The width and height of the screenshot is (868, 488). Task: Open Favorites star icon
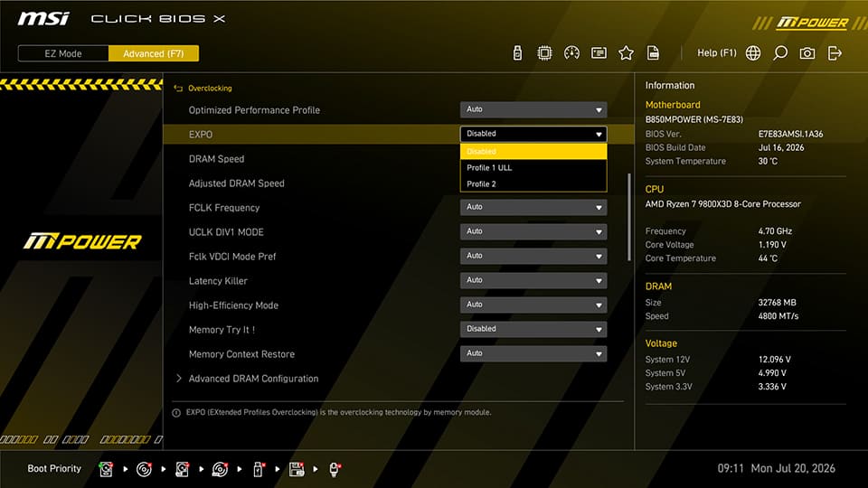(626, 53)
